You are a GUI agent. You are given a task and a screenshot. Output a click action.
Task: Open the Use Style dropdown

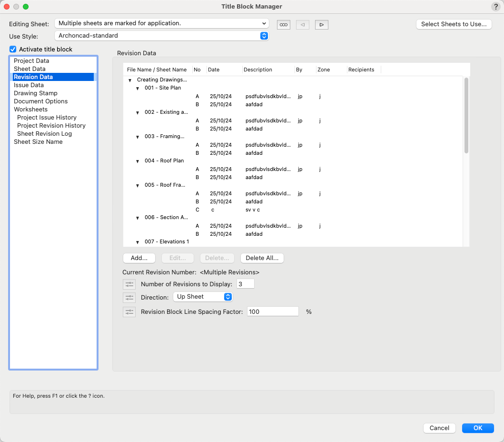click(162, 36)
